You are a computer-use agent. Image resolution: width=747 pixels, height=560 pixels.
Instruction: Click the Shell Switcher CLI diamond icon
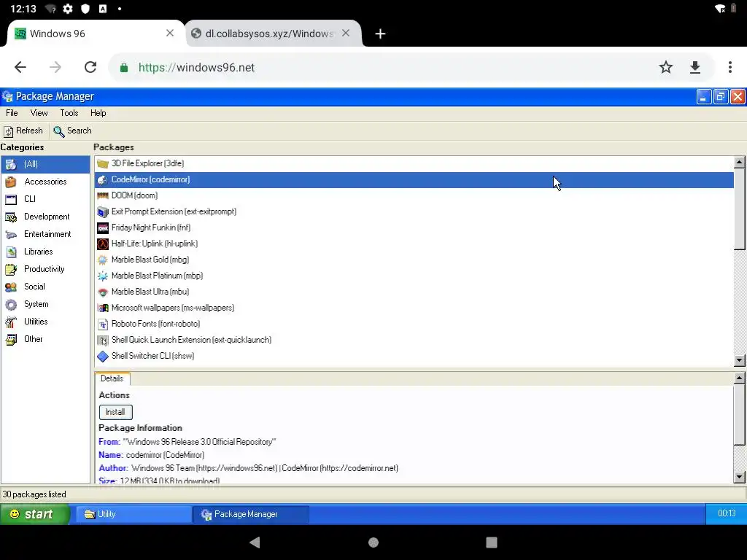[102, 356]
